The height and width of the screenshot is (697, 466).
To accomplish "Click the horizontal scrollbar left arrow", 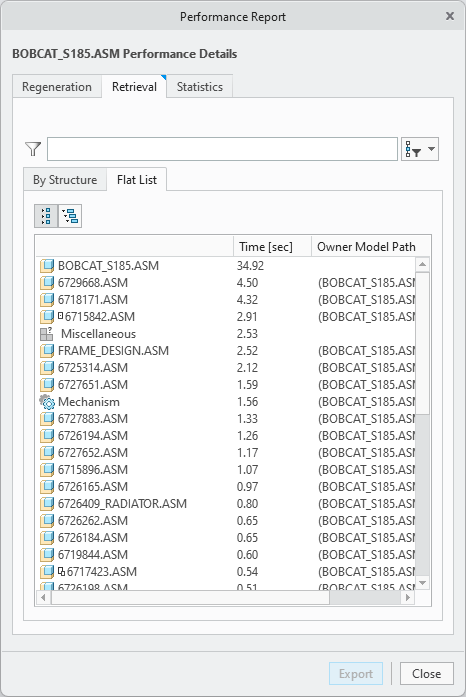I will (43, 598).
